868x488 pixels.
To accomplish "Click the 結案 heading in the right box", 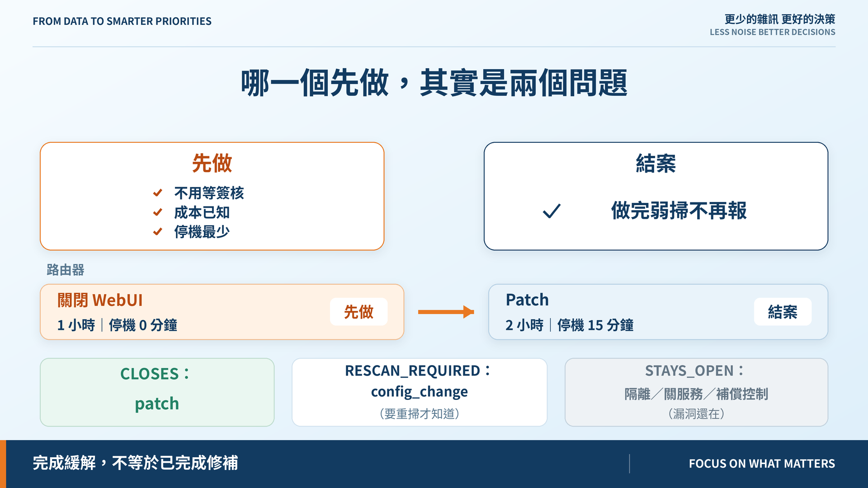I will click(x=656, y=163).
